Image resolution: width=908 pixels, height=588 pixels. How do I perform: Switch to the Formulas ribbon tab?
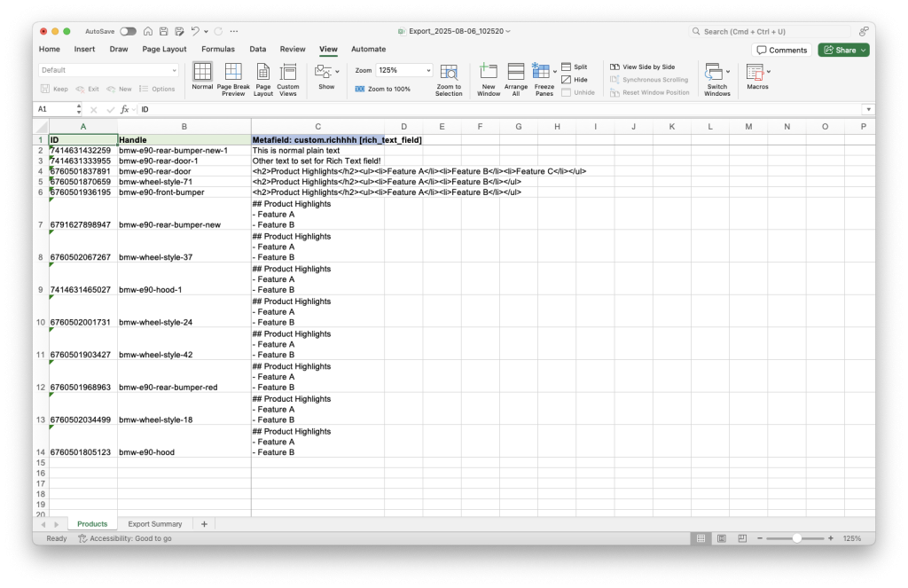click(218, 49)
